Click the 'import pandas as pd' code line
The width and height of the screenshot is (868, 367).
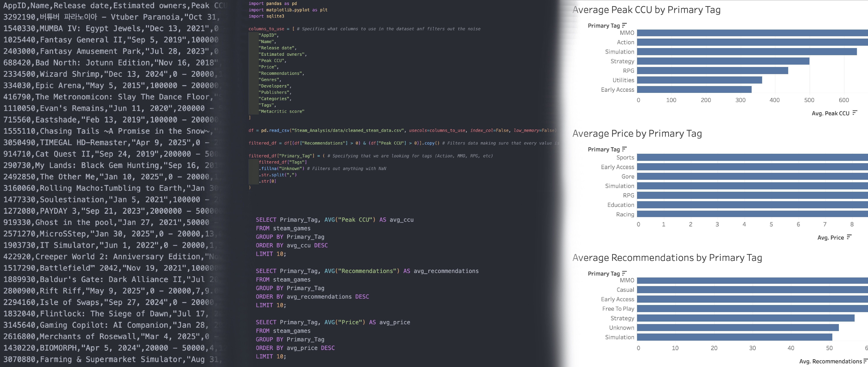coord(273,3)
